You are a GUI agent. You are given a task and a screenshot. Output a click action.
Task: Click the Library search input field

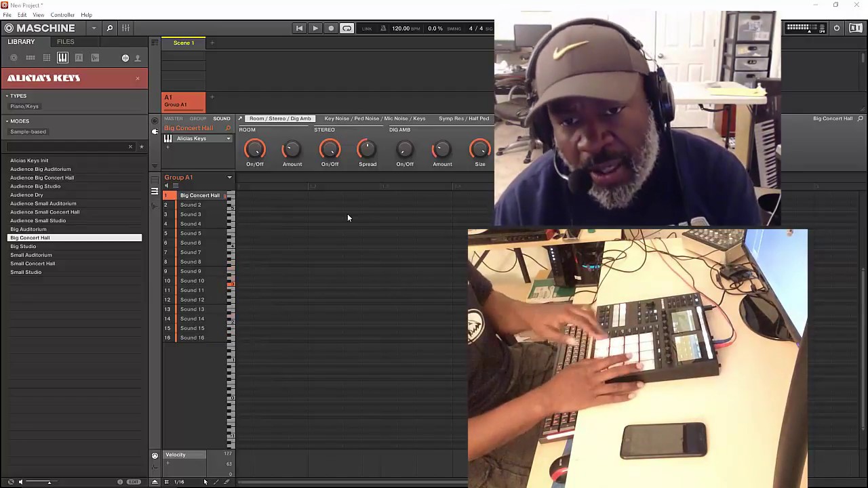coord(66,147)
